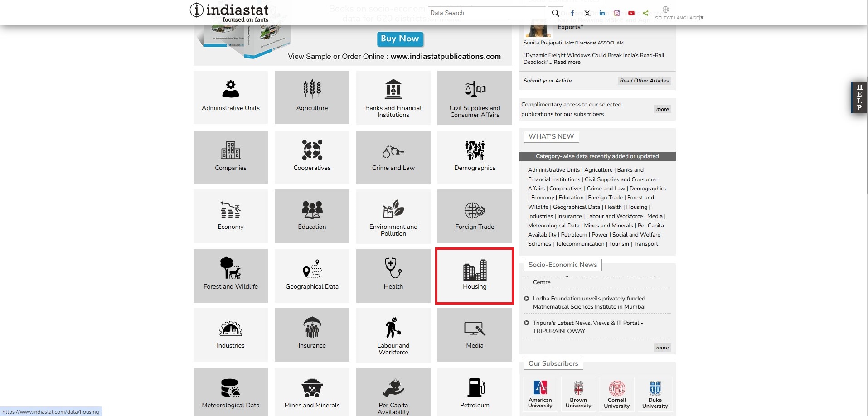Open the Telecommunication link in What's New
Viewport: 868px width, 416px height.
click(580, 244)
